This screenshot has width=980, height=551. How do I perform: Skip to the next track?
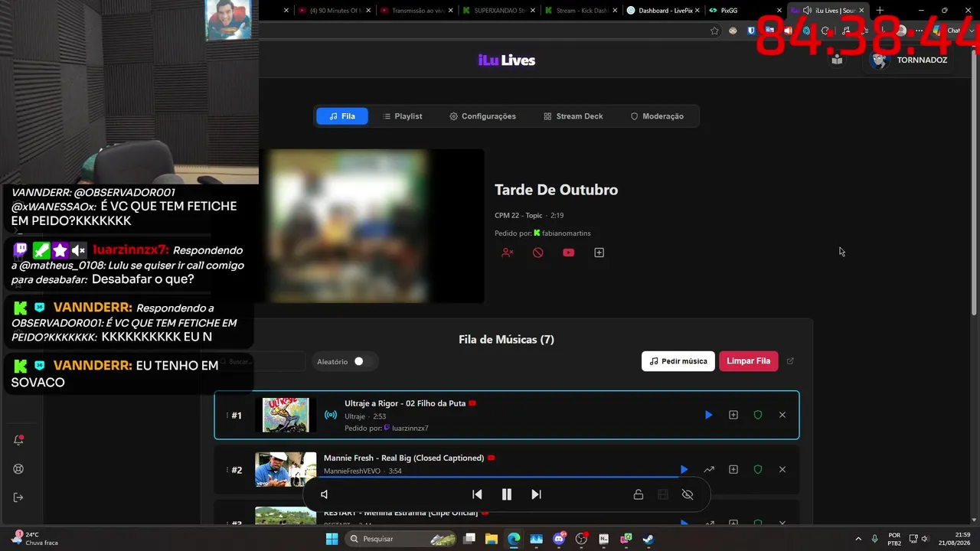[537, 494]
